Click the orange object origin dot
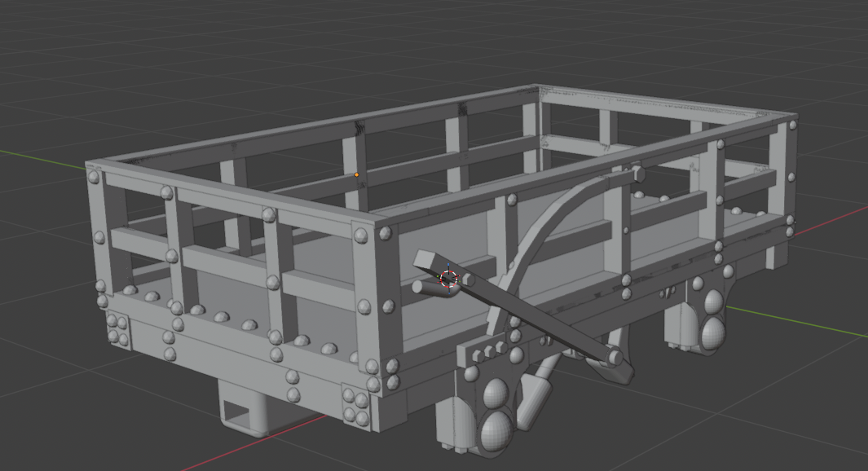This screenshot has height=471, width=868. (356, 175)
